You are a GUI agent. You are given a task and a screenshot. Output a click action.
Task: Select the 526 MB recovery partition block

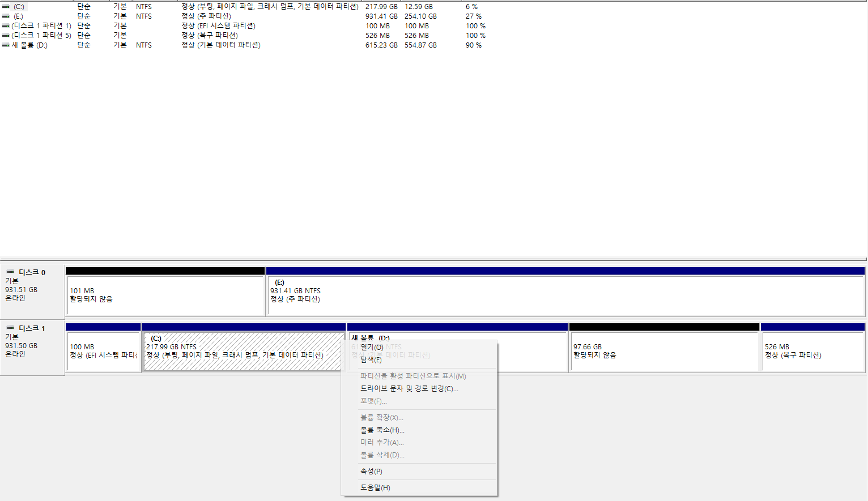pos(813,351)
